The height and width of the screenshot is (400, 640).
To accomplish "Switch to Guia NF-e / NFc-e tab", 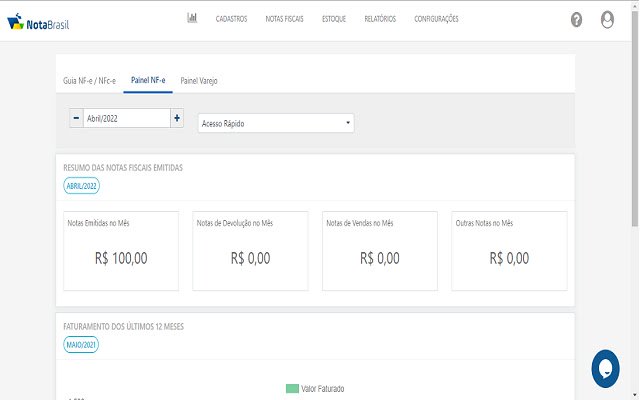I will pos(89,81).
